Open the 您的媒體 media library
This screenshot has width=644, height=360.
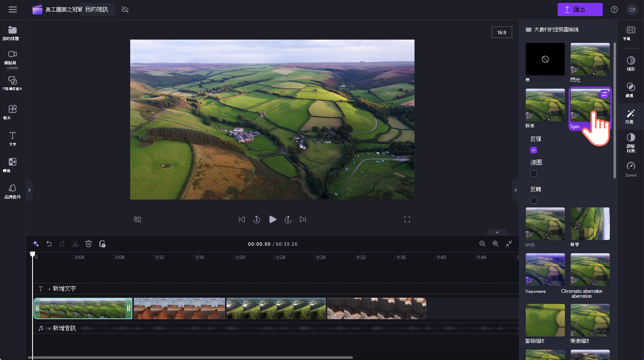(12, 33)
